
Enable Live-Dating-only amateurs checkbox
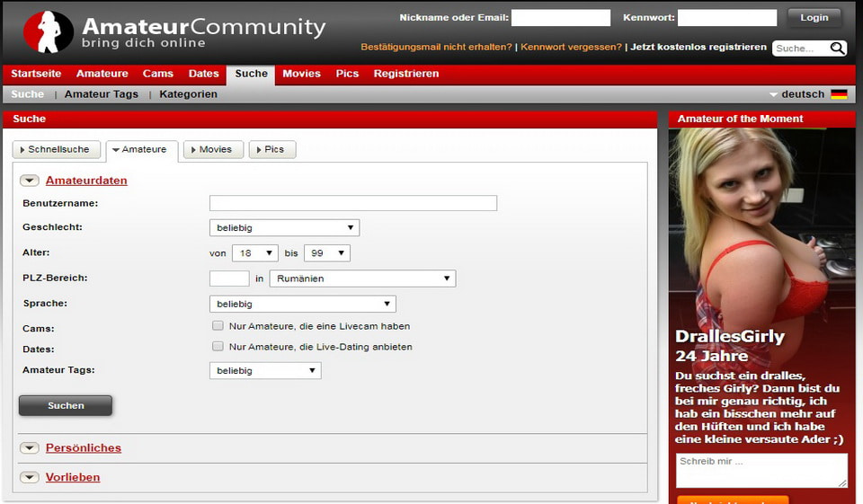[218, 347]
